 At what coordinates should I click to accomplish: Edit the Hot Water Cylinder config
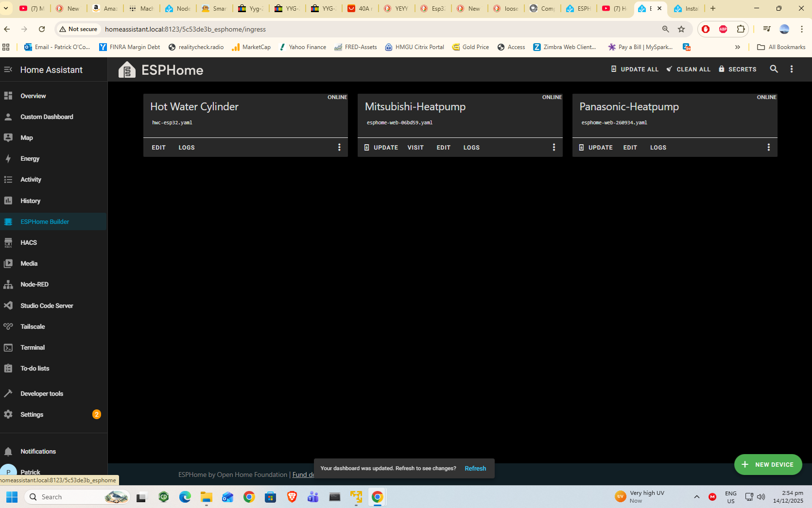click(158, 148)
